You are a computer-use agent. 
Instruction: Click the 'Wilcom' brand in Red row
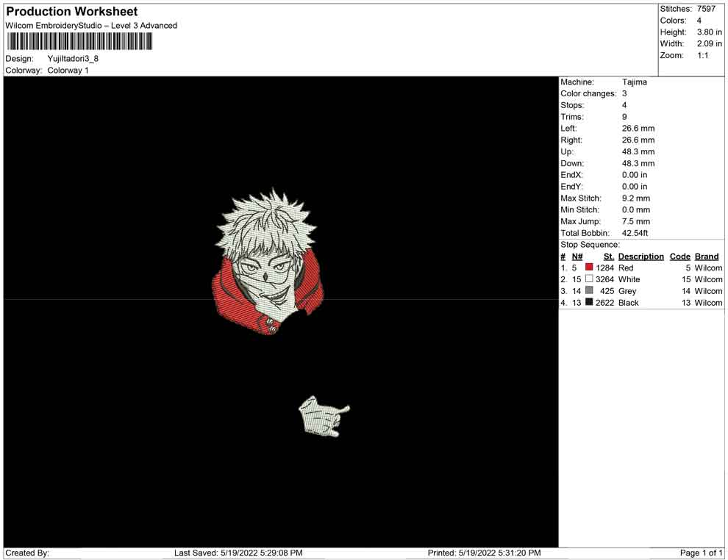[x=708, y=268]
